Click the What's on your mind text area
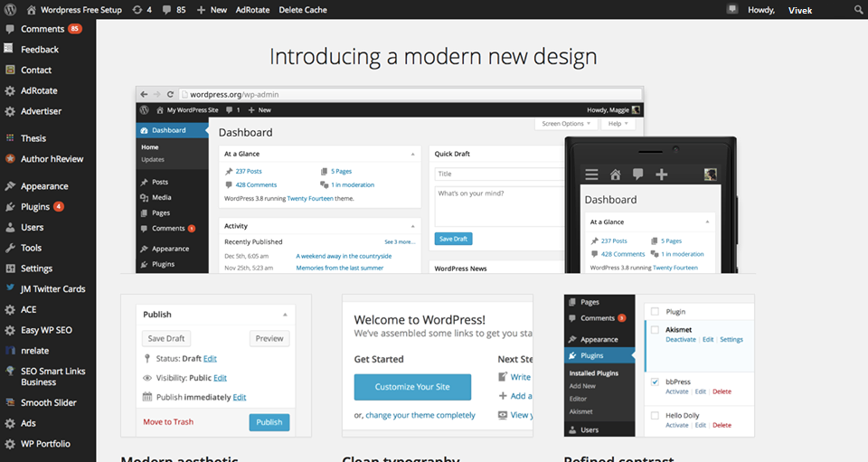This screenshot has height=462, width=868. [x=499, y=206]
